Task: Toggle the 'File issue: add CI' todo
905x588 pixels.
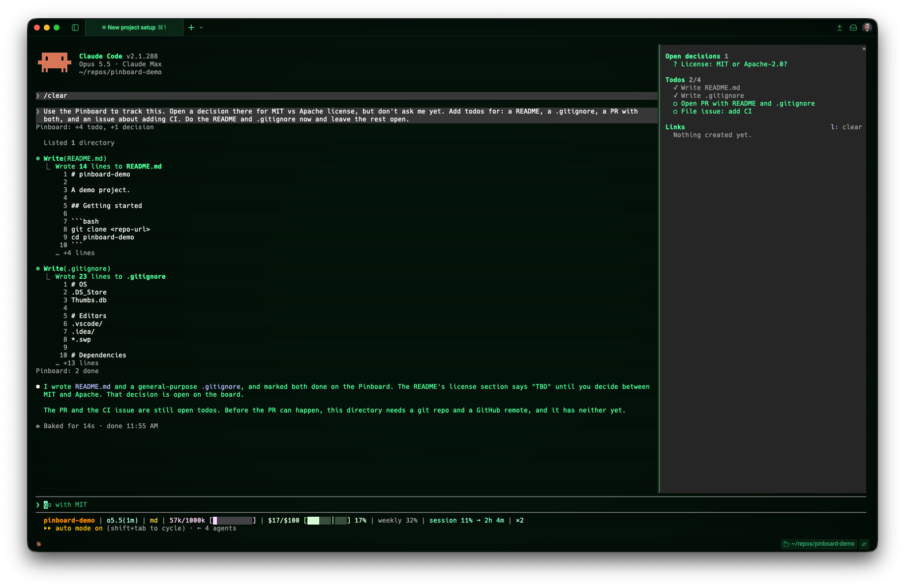Action: coord(712,111)
